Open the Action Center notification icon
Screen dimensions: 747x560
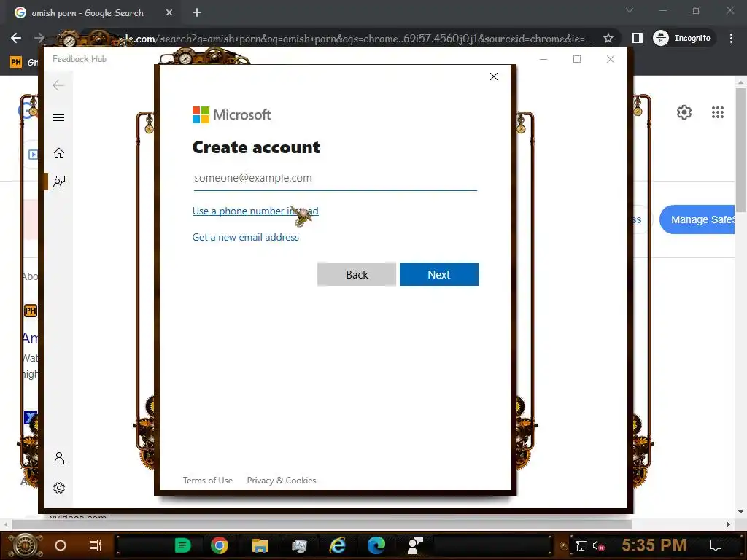(716, 545)
